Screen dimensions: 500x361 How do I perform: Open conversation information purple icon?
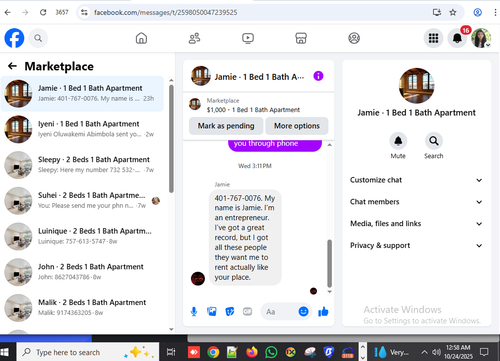pos(318,76)
